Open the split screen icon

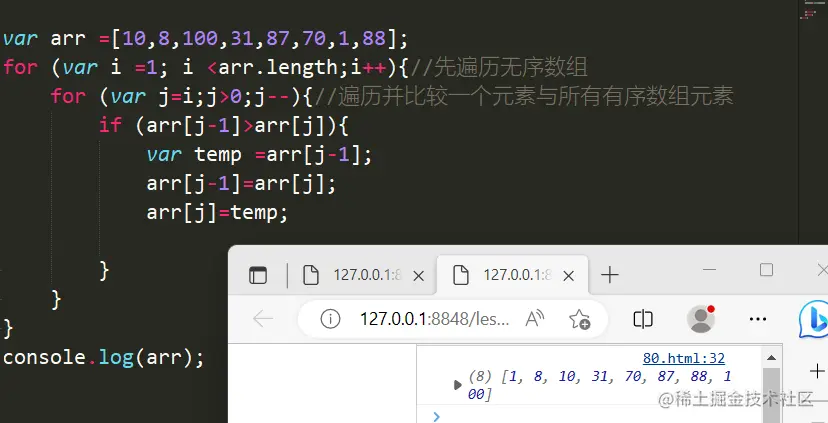(x=643, y=319)
